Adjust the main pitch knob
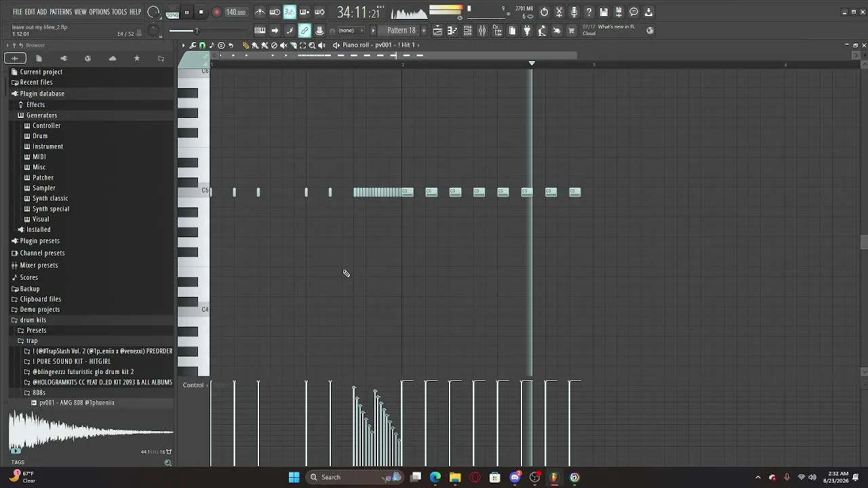Image resolution: width=868 pixels, height=488 pixels. tap(155, 30)
